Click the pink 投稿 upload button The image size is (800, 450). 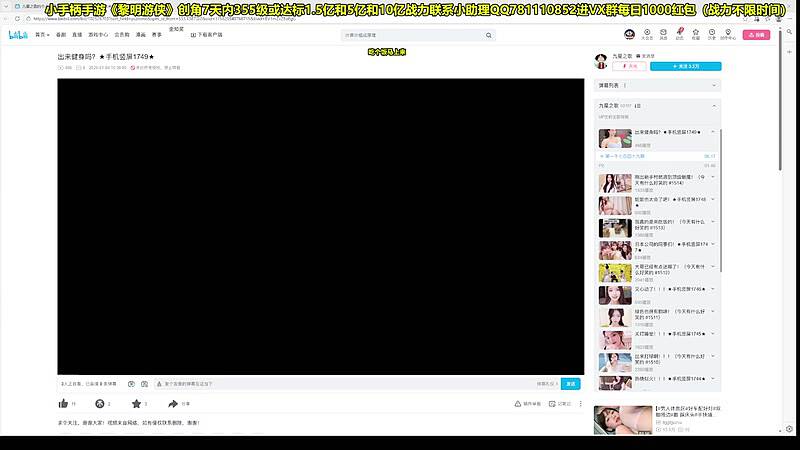point(757,34)
